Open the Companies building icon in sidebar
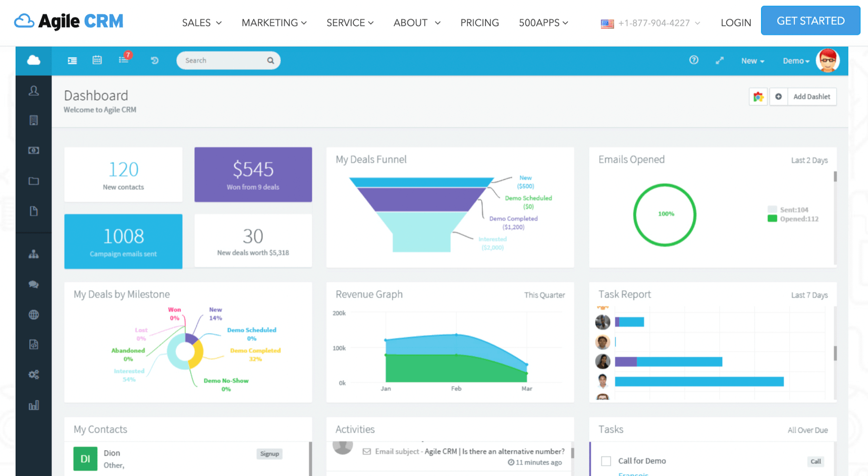This screenshot has width=868, height=476. pyautogui.click(x=34, y=120)
